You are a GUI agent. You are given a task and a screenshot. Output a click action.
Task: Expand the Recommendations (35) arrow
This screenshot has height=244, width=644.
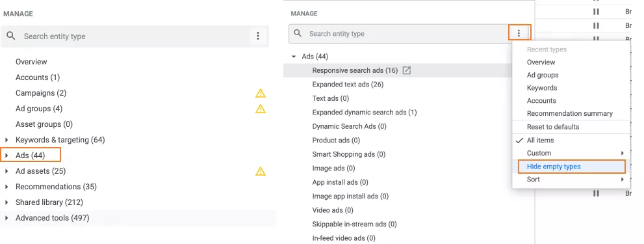pos(6,187)
